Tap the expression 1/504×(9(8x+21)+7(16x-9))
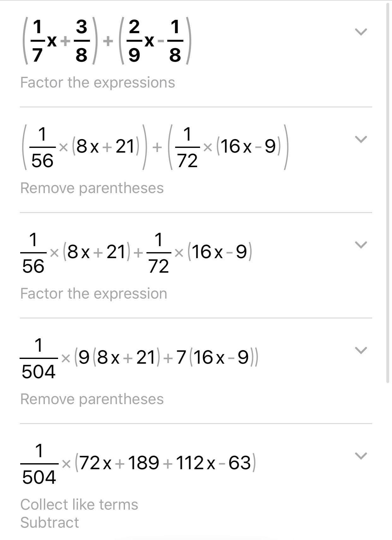 tap(139, 358)
